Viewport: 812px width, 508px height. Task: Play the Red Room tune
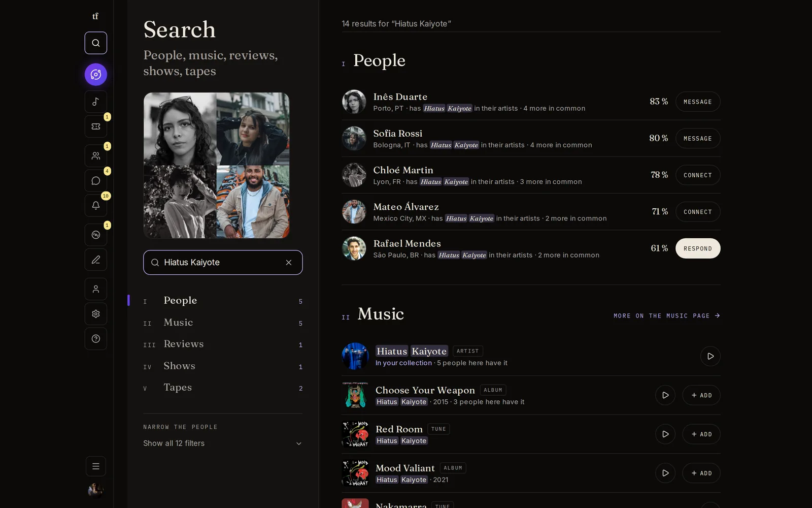point(665,434)
